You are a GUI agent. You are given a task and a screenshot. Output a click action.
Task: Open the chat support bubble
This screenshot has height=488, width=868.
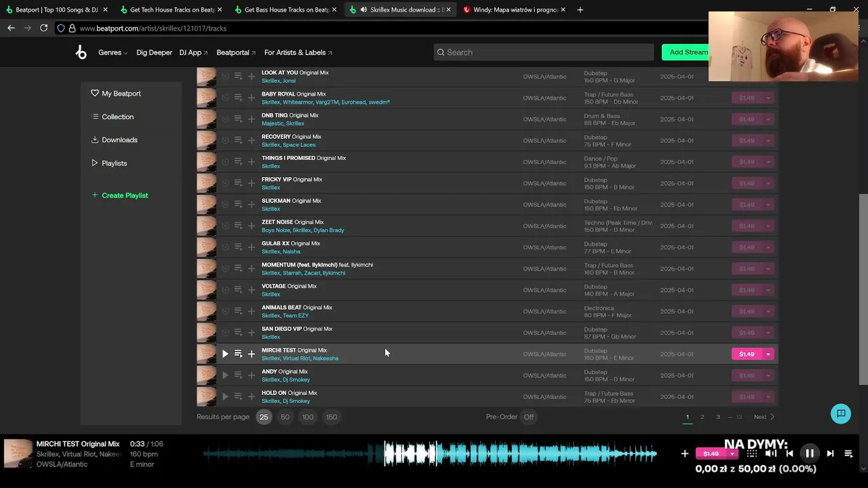(841, 413)
